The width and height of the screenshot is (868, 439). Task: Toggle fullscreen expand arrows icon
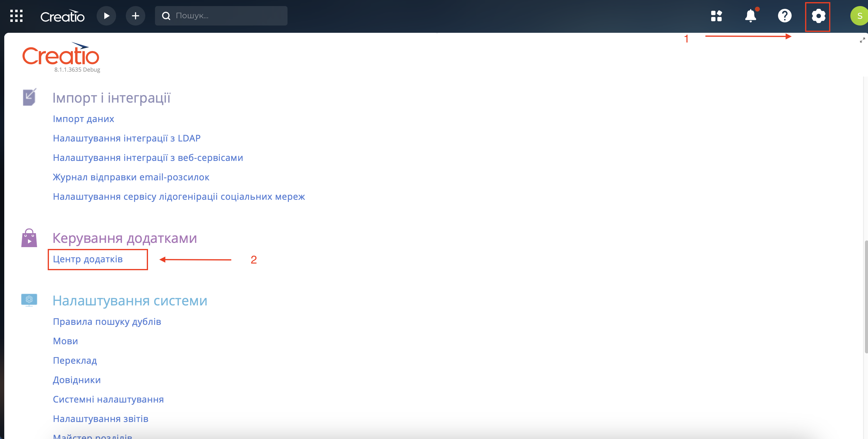pos(862,40)
